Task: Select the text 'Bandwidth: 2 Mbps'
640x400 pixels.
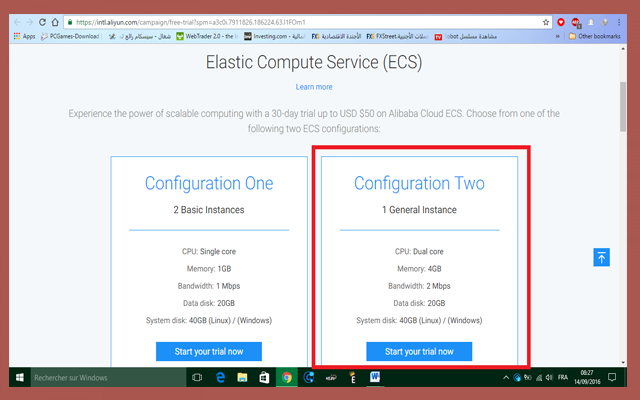Action: 419,286
